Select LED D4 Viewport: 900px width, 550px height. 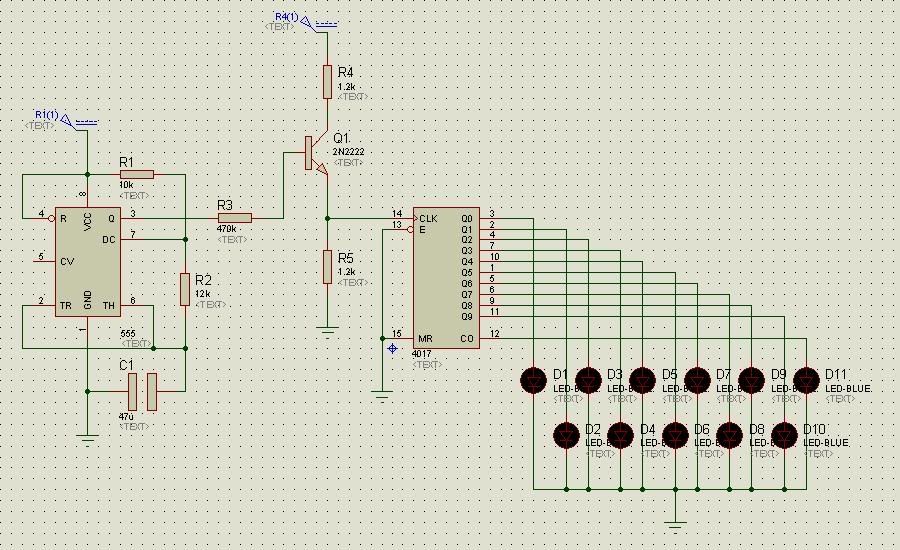pyautogui.click(x=620, y=435)
